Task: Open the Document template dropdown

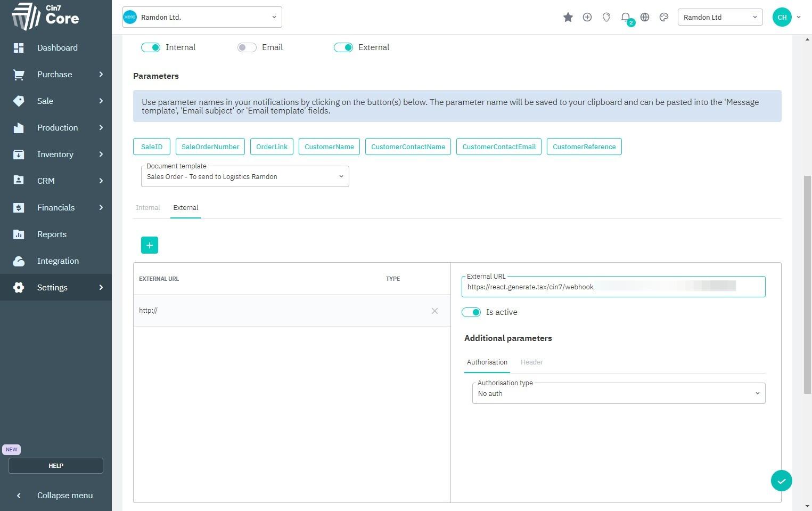Action: pos(245,177)
